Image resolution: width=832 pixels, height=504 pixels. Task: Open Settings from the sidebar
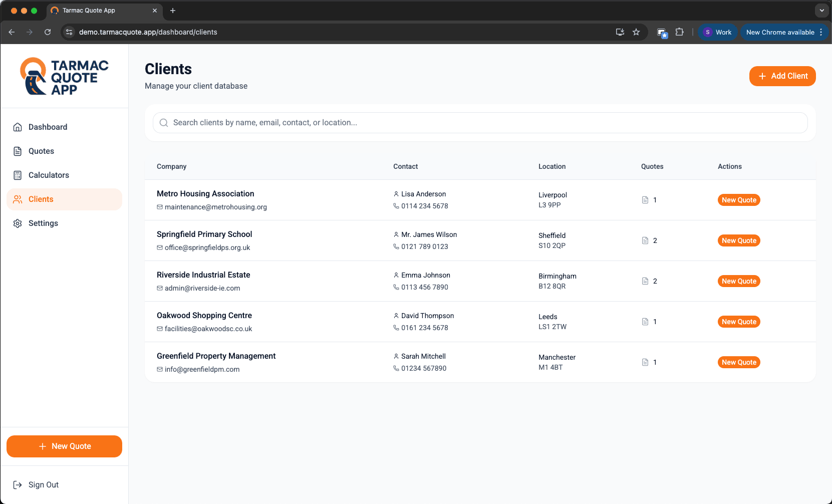pos(43,223)
